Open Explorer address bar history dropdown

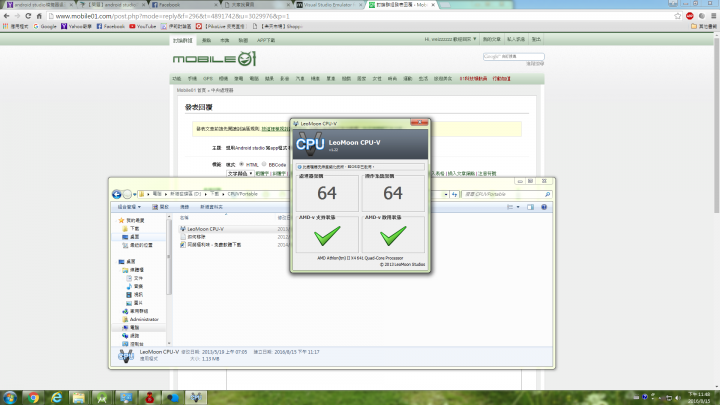pos(446,194)
